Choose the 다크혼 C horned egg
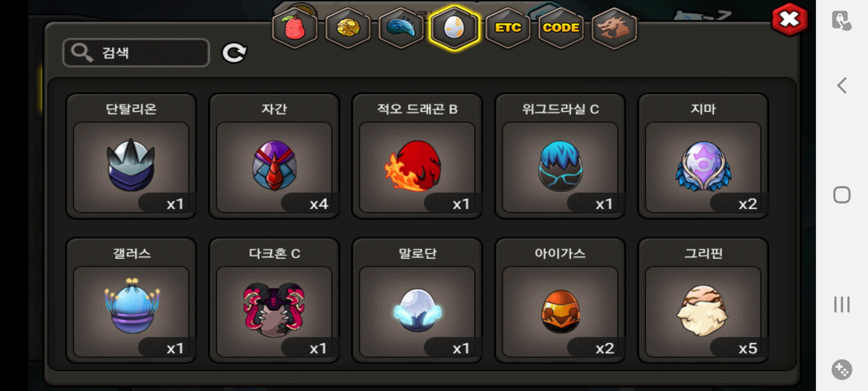 click(x=274, y=300)
